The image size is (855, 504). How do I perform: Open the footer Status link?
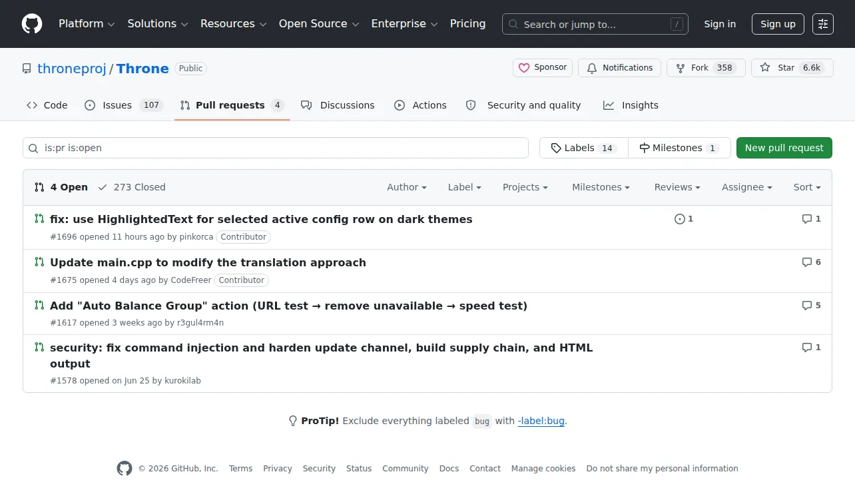click(359, 469)
